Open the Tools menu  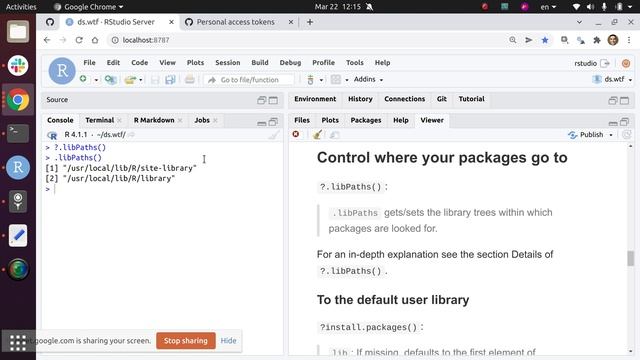[355, 62]
